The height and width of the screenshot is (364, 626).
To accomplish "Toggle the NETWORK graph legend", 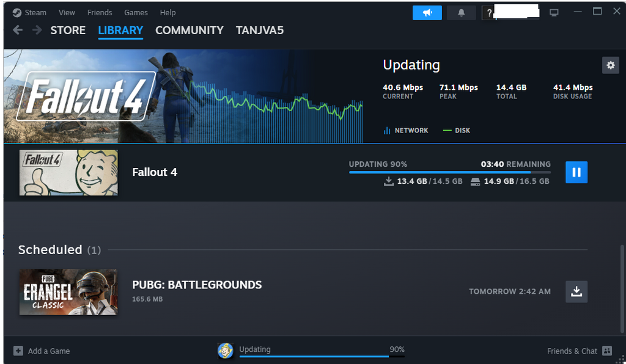I will tap(406, 130).
